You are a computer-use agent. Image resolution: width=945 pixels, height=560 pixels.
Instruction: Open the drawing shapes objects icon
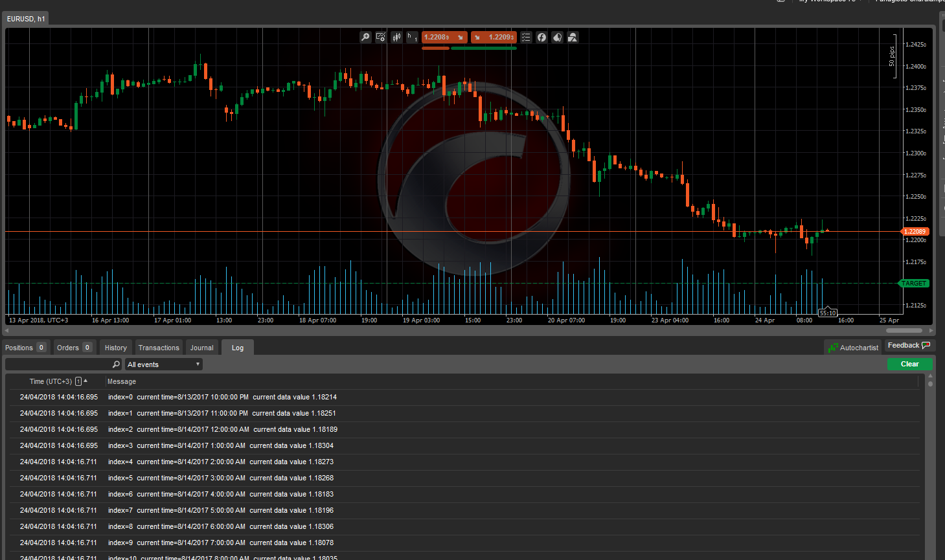[x=573, y=38]
